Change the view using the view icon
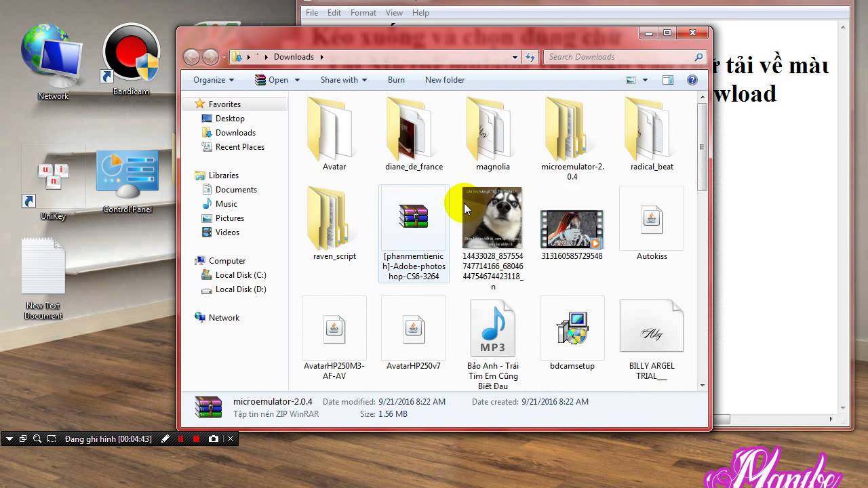Image resolution: width=868 pixels, height=488 pixels. (631, 80)
